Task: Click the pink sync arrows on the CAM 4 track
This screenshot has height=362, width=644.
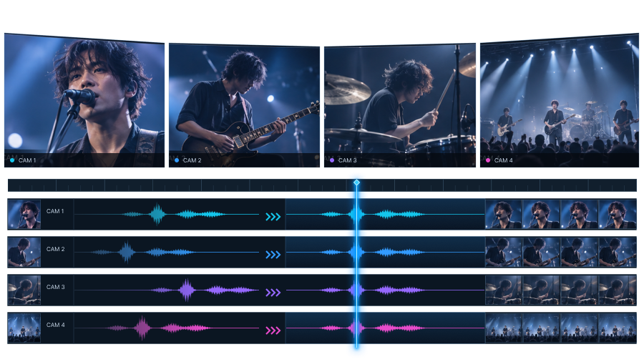Action: pos(273,331)
